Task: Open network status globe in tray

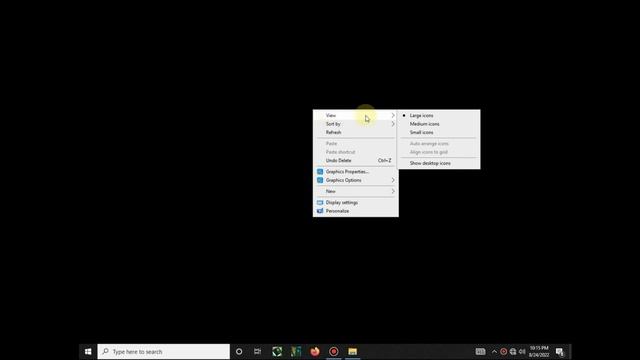Action: tap(513, 351)
